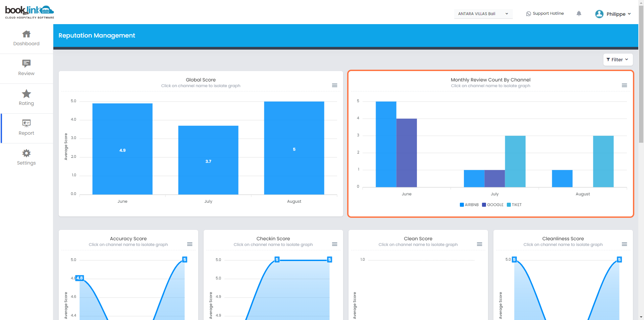Click the AIRBNB blue legend swatch
644x320 pixels.
pos(462,205)
